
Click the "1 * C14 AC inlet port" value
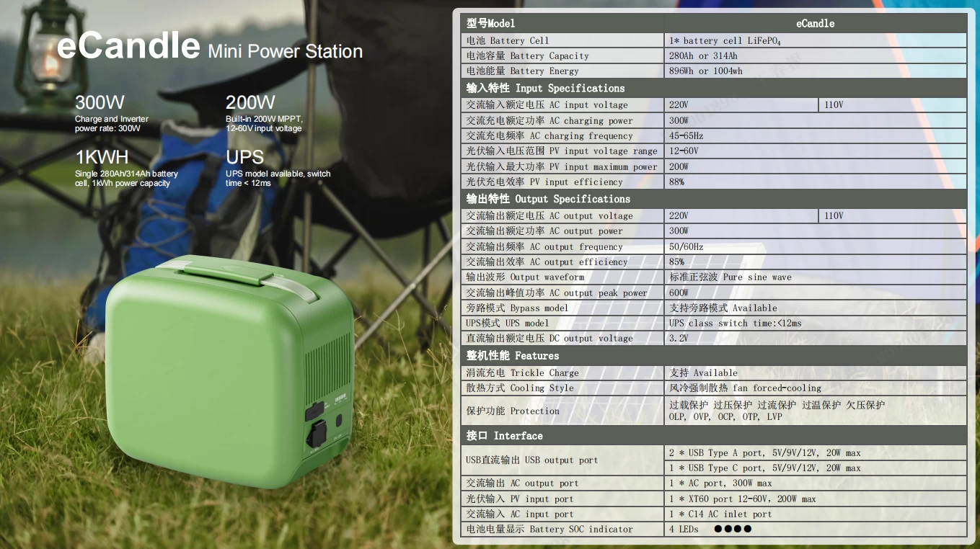point(720,514)
